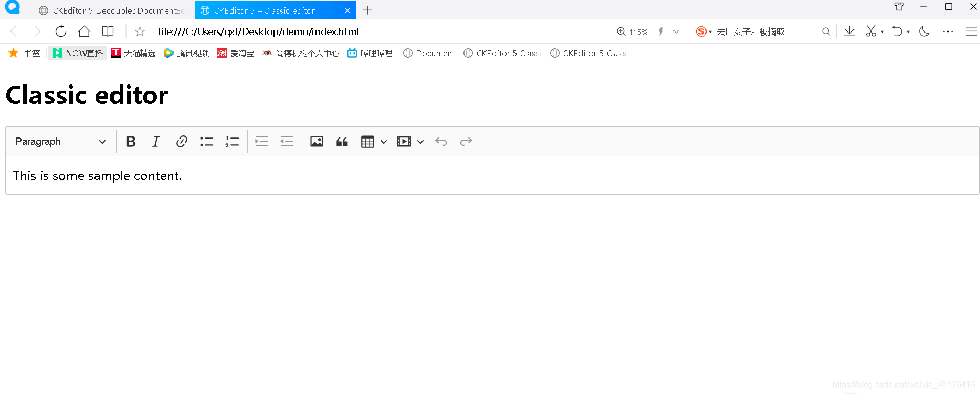Expand the address bar dropdown chevron
Screen dimensions: 980x394
pyautogui.click(x=676, y=31)
